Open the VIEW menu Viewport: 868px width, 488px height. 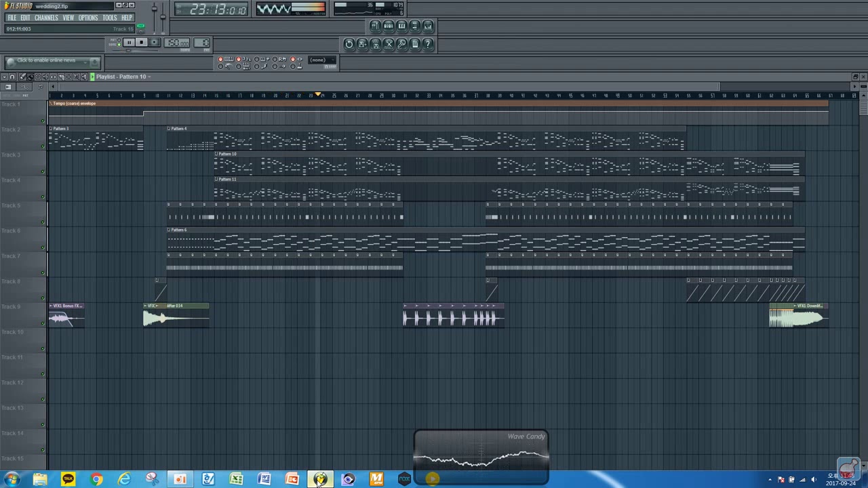tap(68, 18)
